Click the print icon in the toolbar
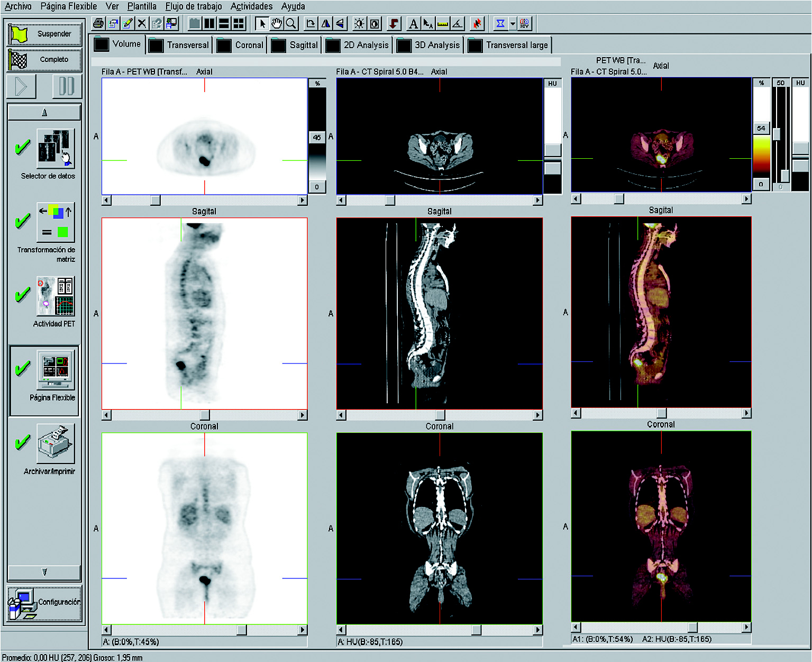This screenshot has width=812, height=662. (98, 24)
